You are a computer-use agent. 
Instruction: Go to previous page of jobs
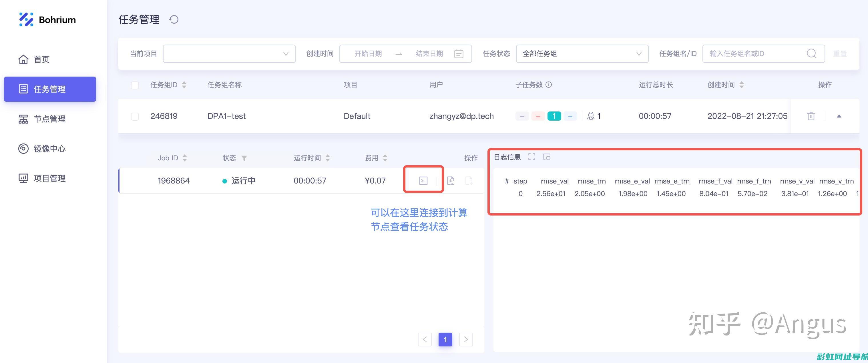pos(425,340)
